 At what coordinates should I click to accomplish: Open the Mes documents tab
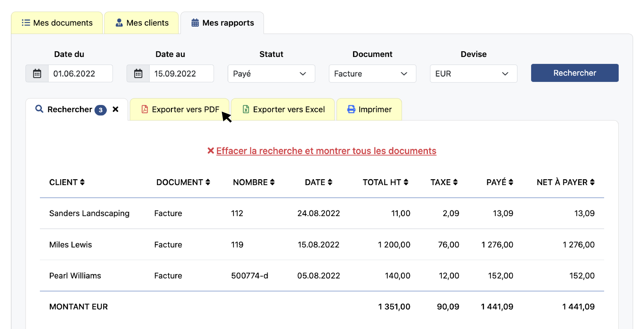pyautogui.click(x=57, y=23)
